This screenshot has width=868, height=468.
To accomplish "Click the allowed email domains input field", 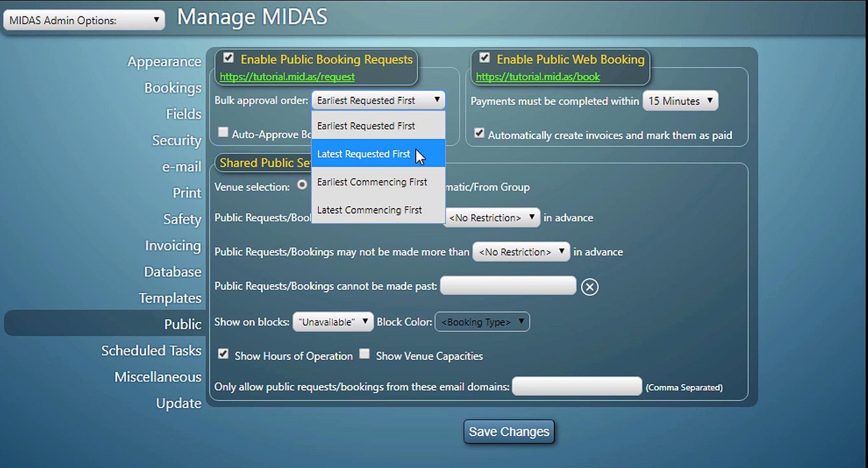I will tap(577, 386).
